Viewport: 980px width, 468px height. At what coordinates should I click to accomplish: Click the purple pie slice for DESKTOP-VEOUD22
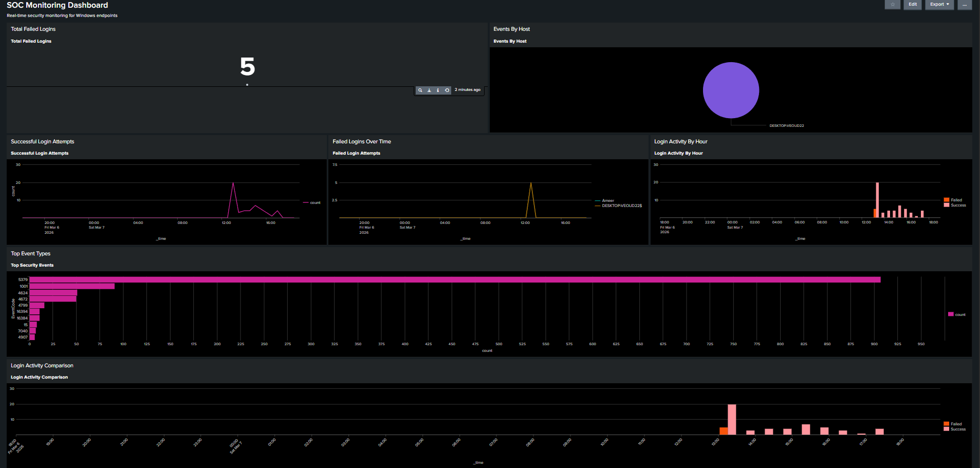tap(731, 90)
